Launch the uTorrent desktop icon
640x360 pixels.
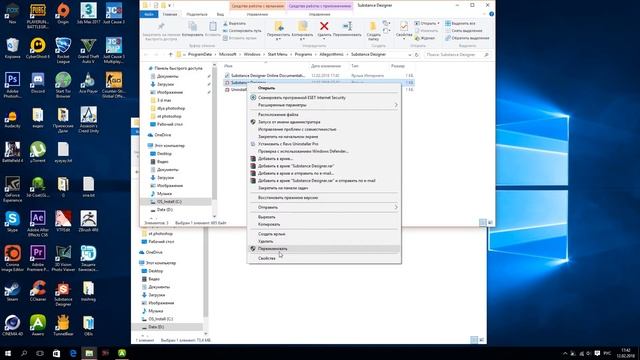38,152
